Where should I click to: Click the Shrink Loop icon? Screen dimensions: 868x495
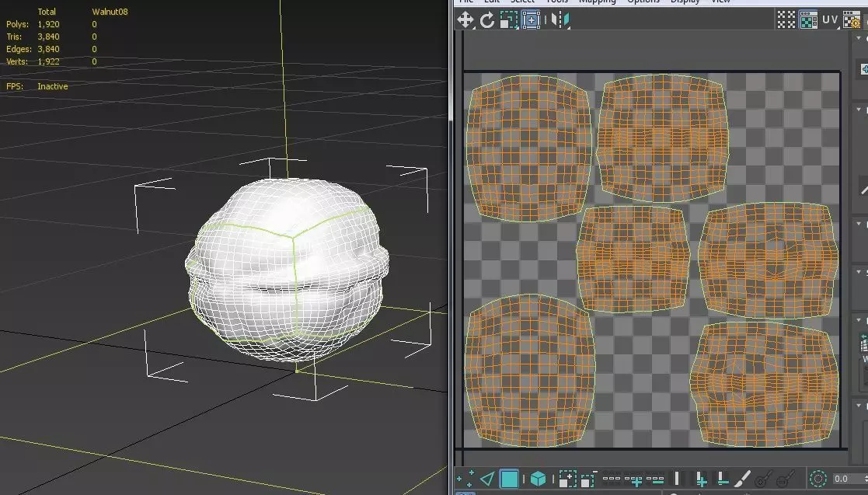click(x=655, y=479)
